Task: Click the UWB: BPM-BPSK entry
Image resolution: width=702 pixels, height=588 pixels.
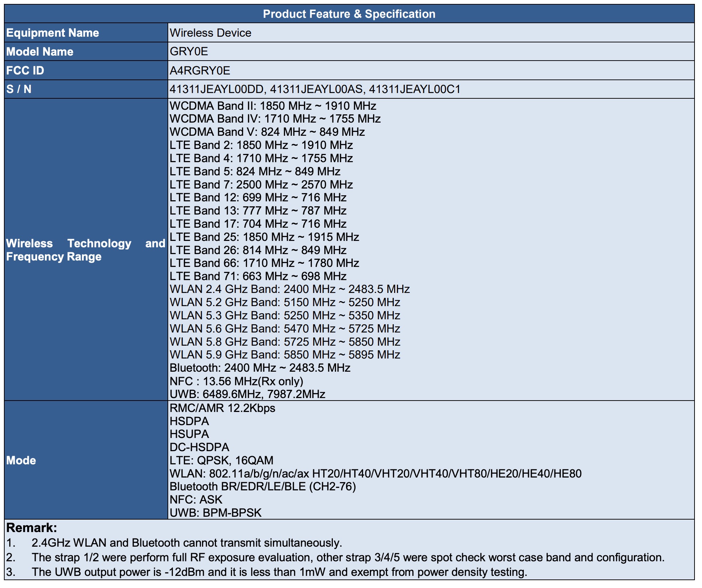Action: (x=216, y=513)
